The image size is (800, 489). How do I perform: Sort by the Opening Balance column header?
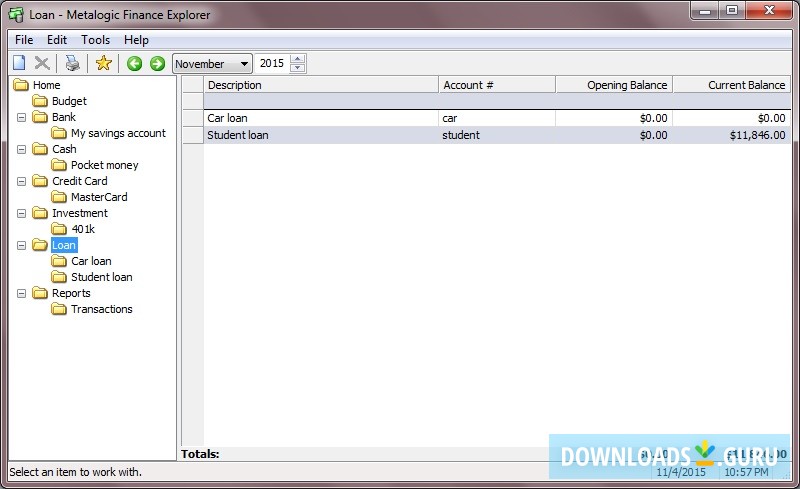click(x=614, y=85)
